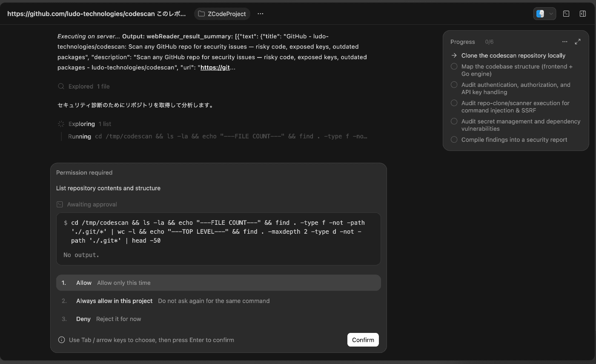
Task: Click the Awaiting approval label
Action: click(x=92, y=204)
